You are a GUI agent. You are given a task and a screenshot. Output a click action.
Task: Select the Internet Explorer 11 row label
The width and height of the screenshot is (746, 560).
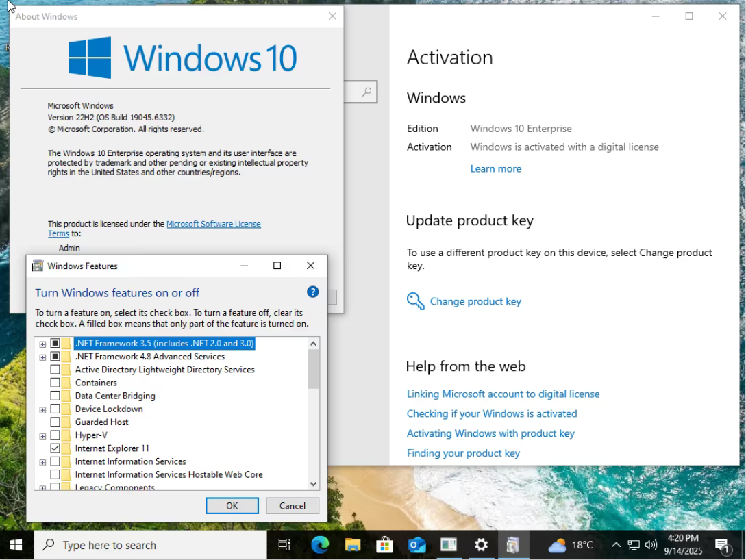pyautogui.click(x=112, y=448)
